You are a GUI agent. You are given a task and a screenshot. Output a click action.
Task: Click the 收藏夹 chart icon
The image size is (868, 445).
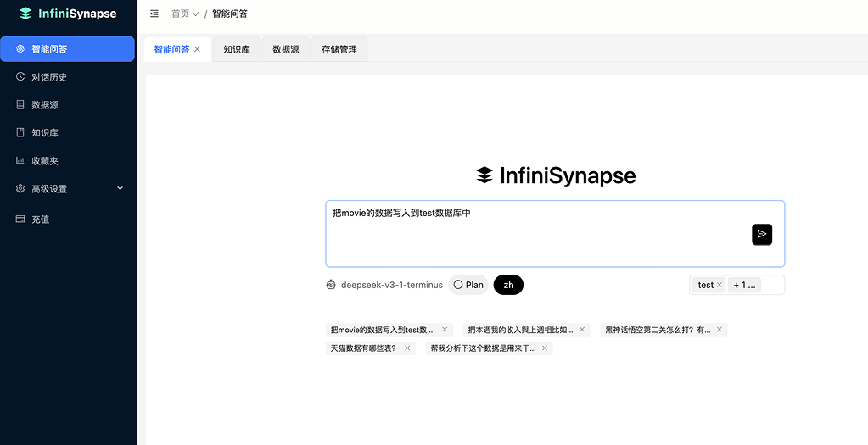20,160
